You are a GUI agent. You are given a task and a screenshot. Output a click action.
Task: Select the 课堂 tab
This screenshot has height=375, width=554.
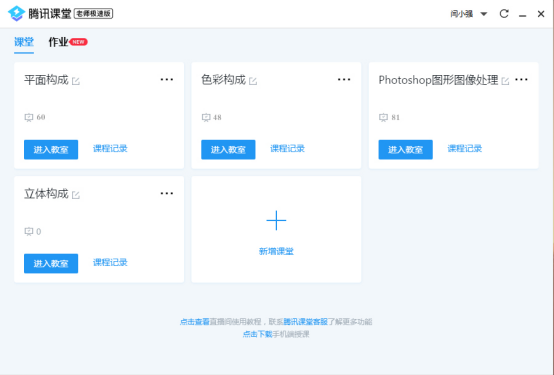point(24,42)
